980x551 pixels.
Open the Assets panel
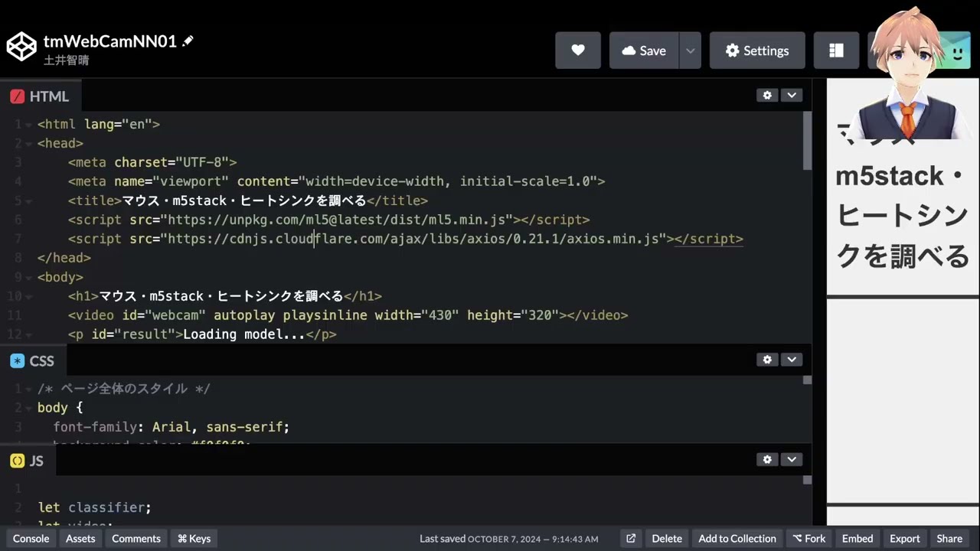coord(80,539)
